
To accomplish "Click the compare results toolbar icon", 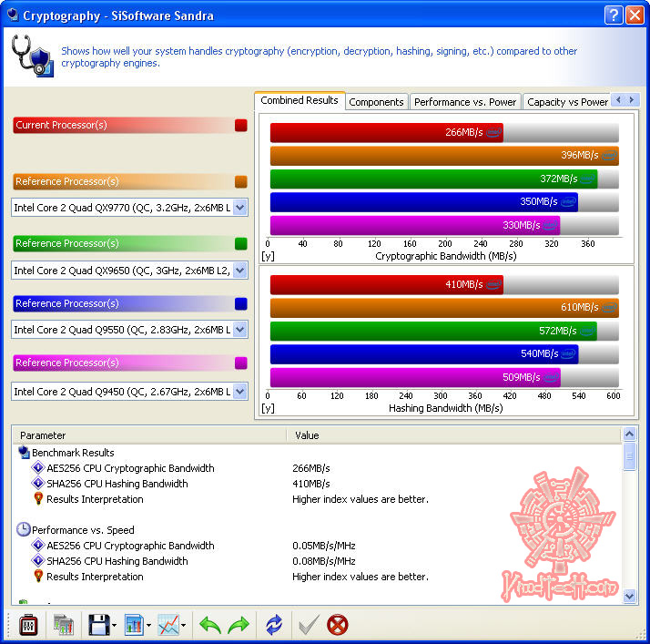I will [64, 625].
